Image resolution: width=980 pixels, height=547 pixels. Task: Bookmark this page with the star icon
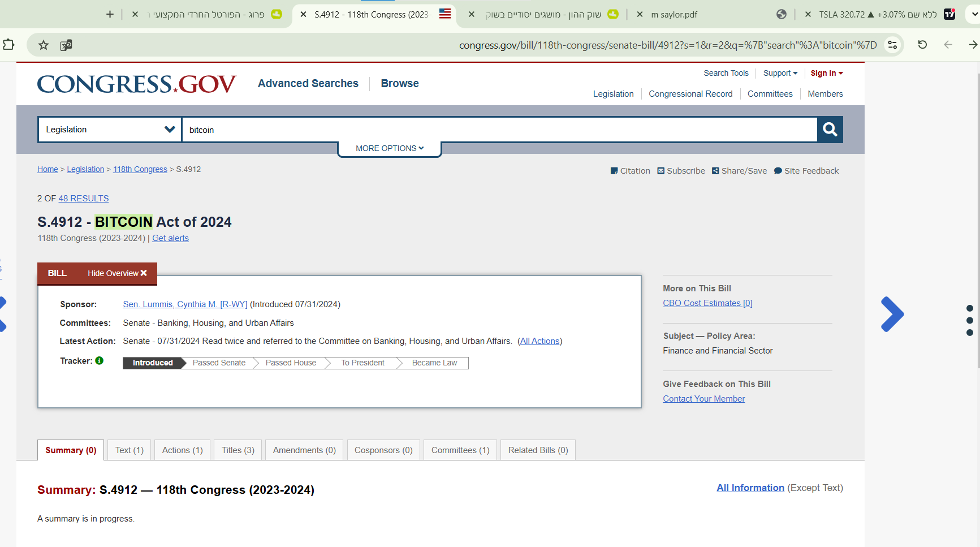(44, 45)
